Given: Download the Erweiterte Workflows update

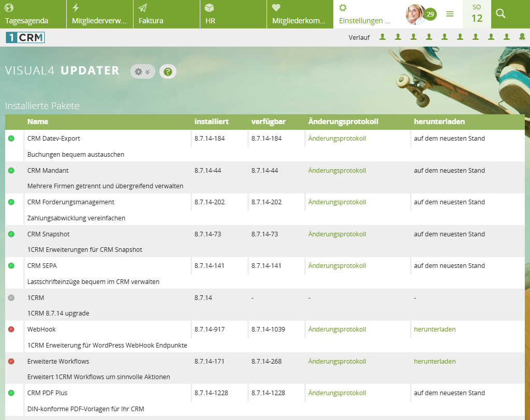Looking at the screenshot, I should click(x=434, y=362).
